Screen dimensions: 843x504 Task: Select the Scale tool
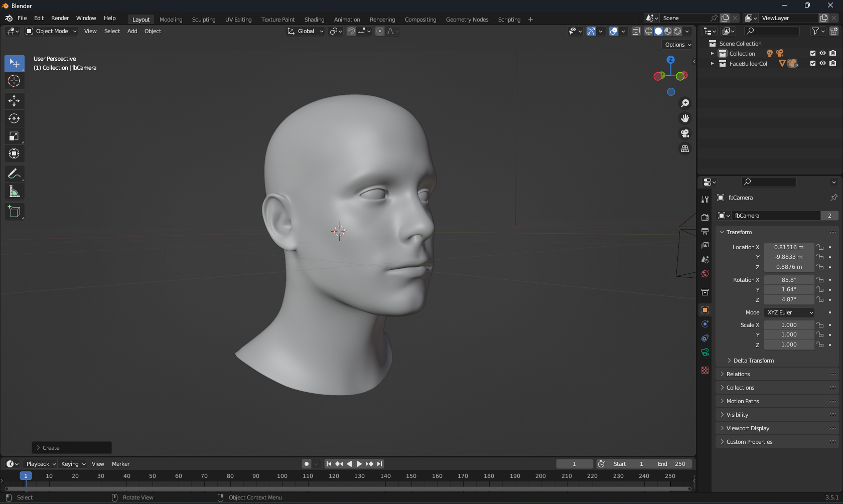point(14,136)
